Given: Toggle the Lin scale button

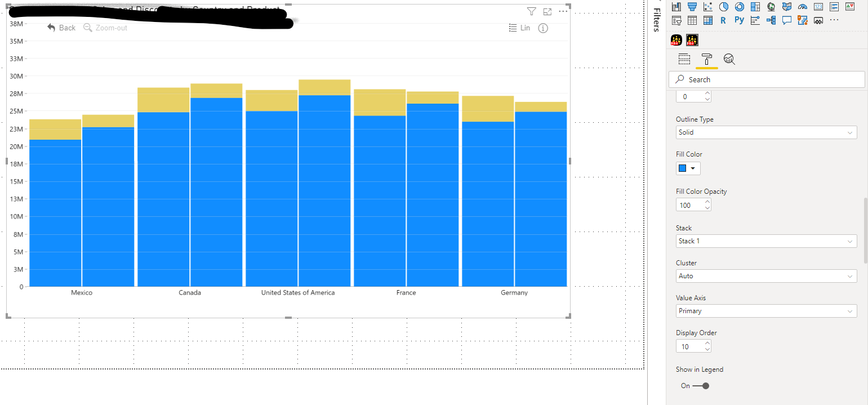Looking at the screenshot, I should tap(519, 28).
